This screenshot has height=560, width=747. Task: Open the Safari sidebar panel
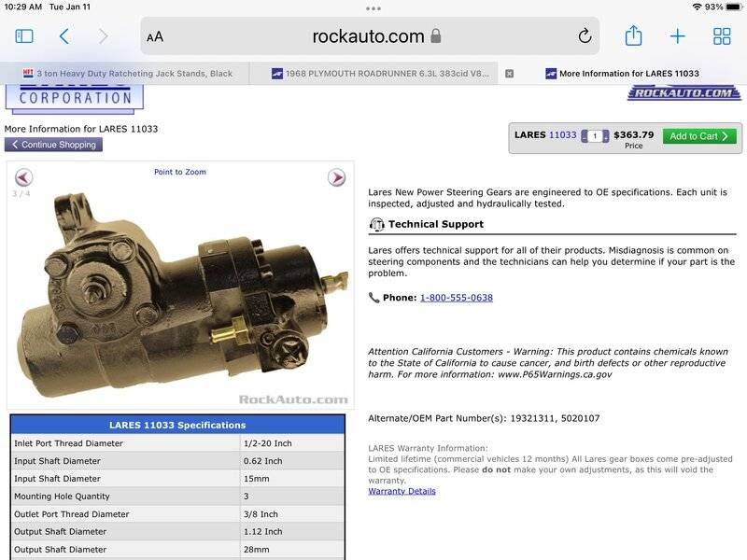point(24,36)
